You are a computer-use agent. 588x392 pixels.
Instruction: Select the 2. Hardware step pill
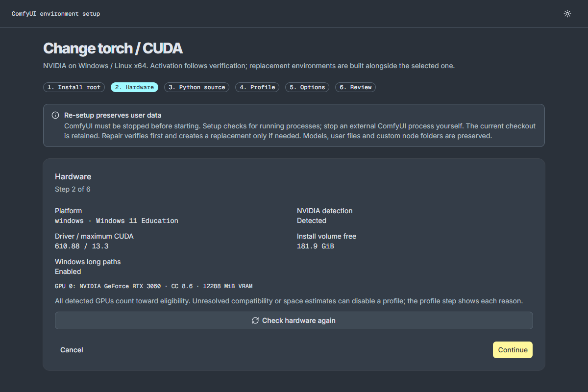tap(135, 87)
